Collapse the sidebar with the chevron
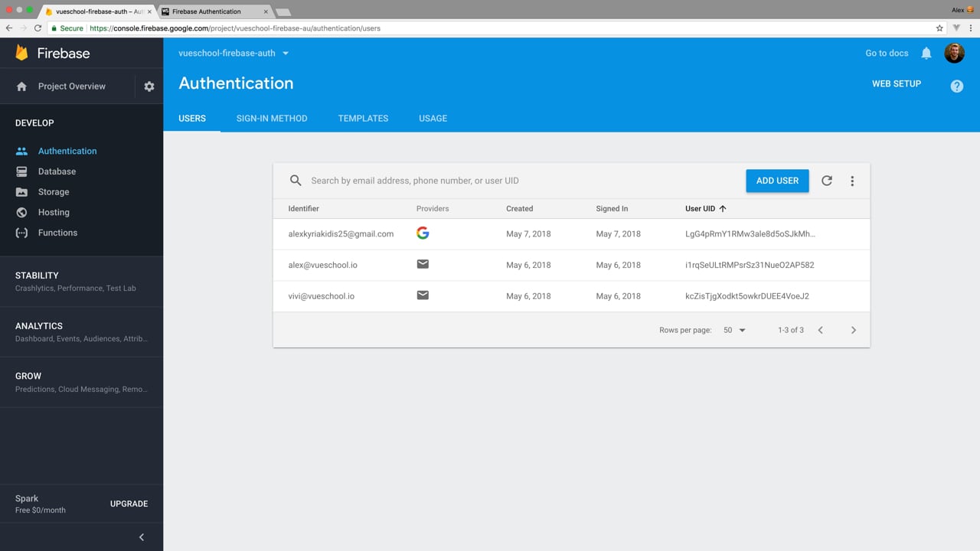Viewport: 980px width, 551px height. [x=142, y=537]
